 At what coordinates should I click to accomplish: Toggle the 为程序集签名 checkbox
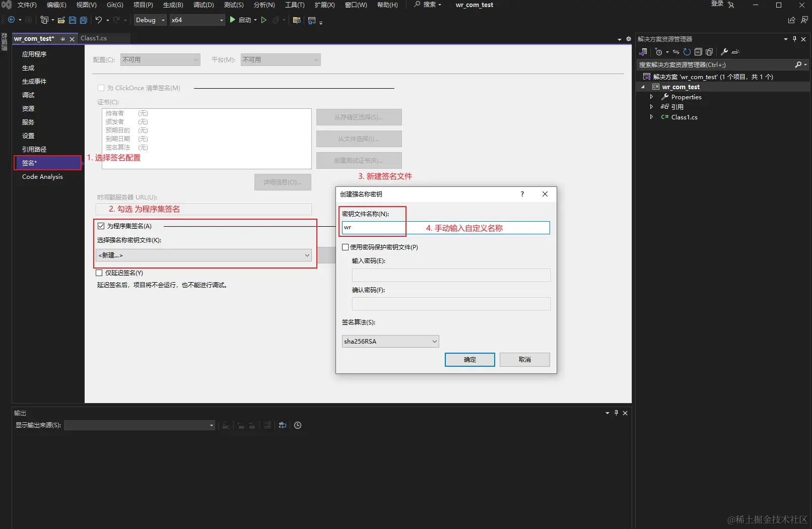coord(101,226)
